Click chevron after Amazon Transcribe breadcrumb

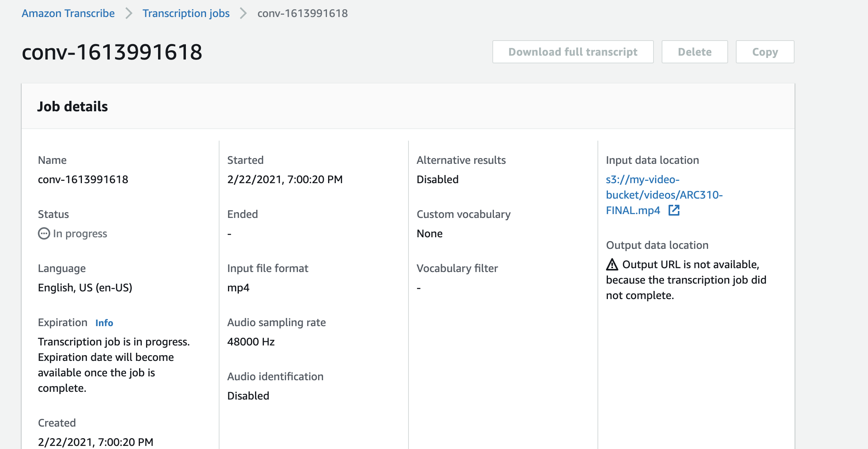click(129, 13)
